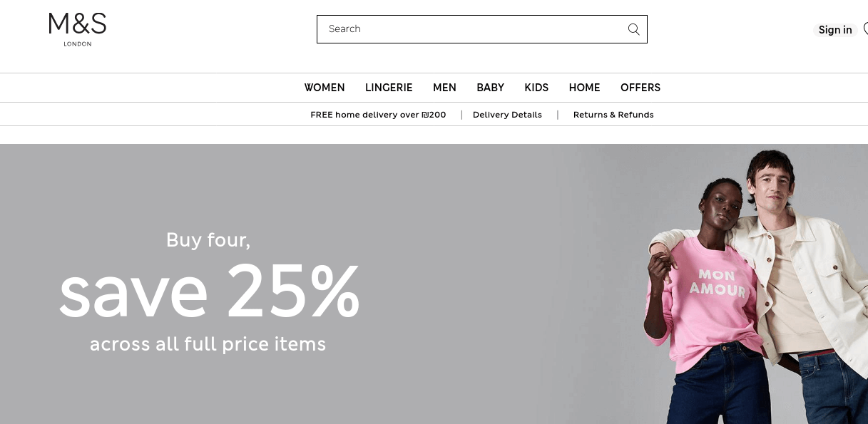The width and height of the screenshot is (868, 424).
Task: Open the Delivery Details link
Action: coord(507,115)
